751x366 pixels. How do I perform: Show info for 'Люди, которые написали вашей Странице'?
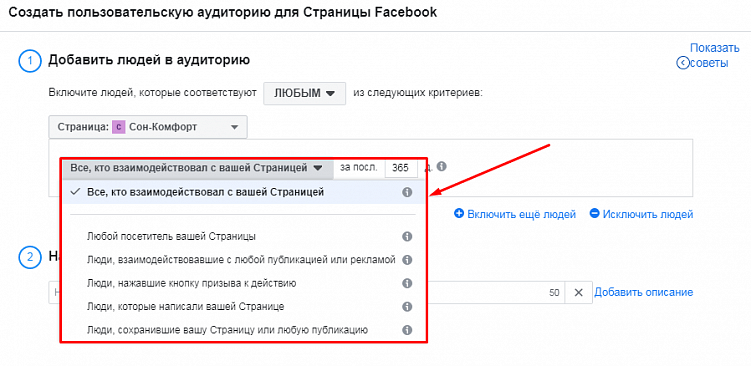407,306
